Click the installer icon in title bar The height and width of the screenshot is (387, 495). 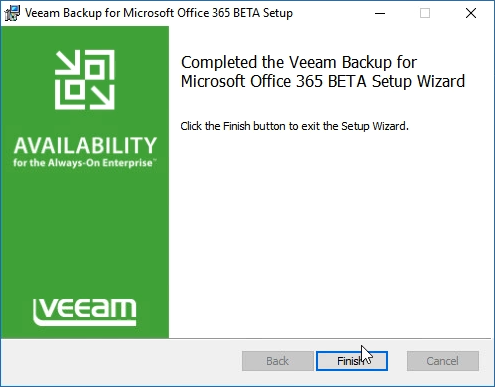pyautogui.click(x=12, y=13)
